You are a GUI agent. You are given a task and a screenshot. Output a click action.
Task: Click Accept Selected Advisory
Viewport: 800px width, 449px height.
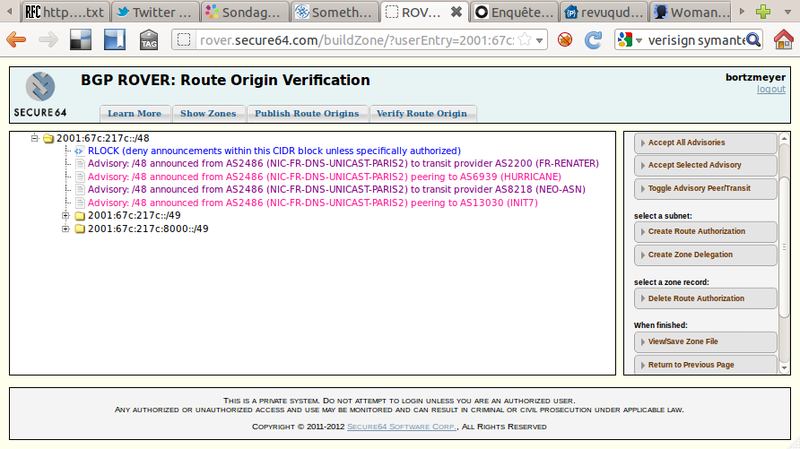706,165
